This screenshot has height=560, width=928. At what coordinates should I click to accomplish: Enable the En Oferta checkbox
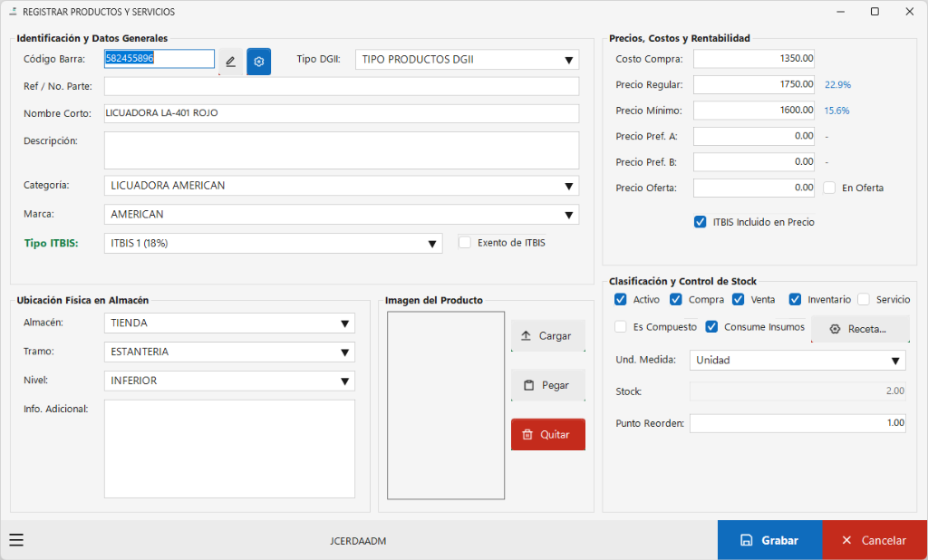pos(830,188)
